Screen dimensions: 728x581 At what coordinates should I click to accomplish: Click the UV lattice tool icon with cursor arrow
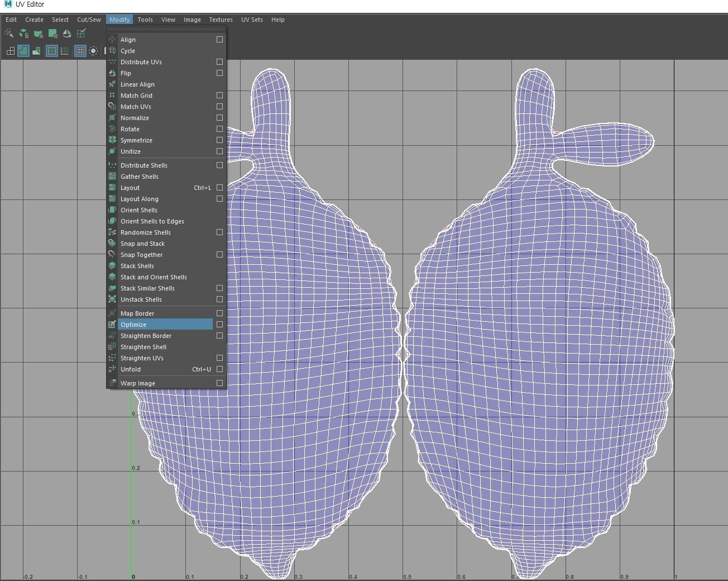(9, 34)
